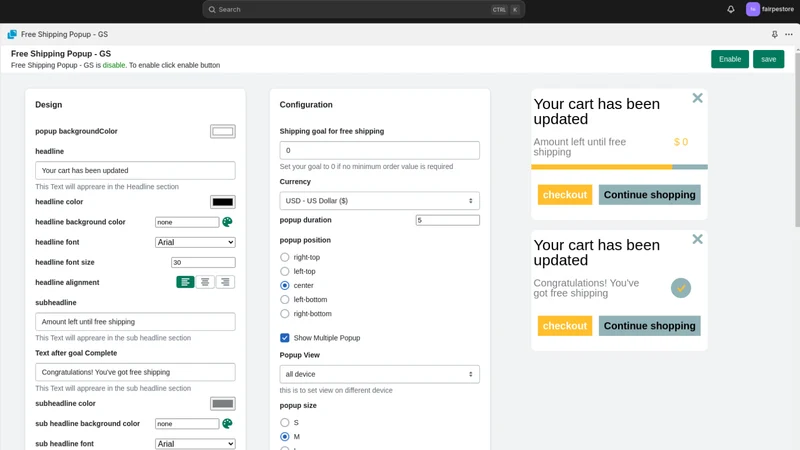Edit the popup duration field
This screenshot has height=450, width=800.
(447, 220)
